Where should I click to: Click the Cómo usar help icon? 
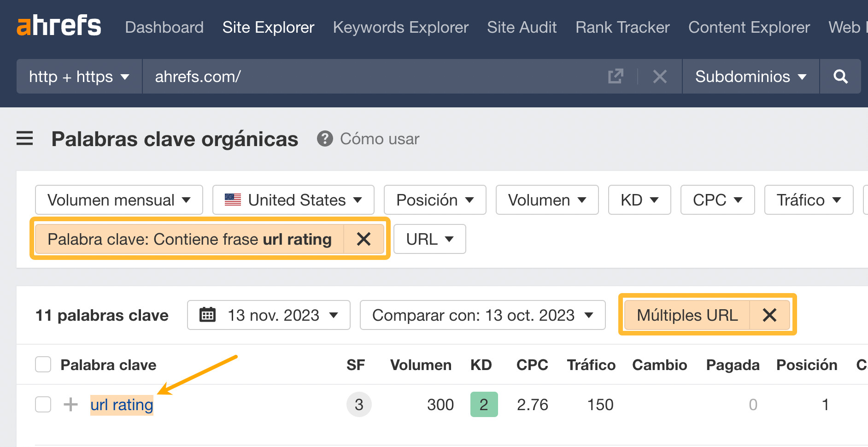point(325,139)
